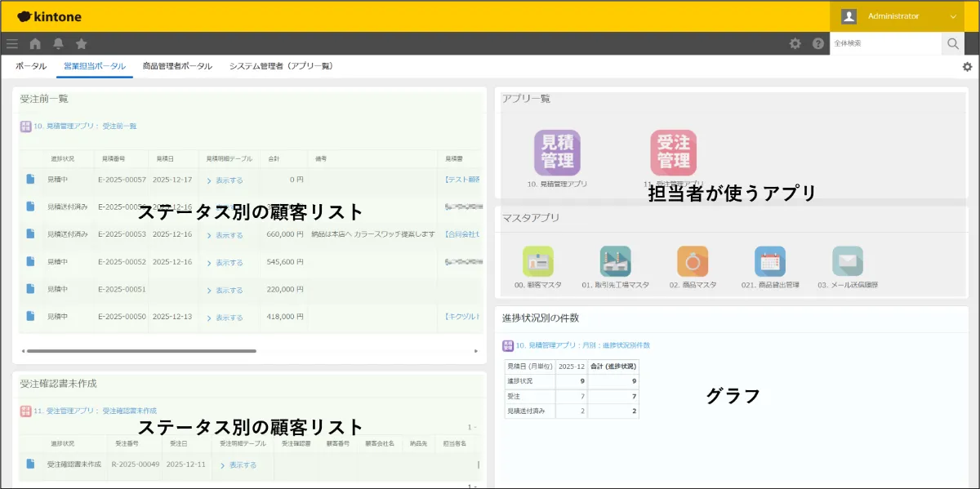Click the 見積送付済み row in the graph table
This screenshot has width=980, height=489.
point(572,411)
